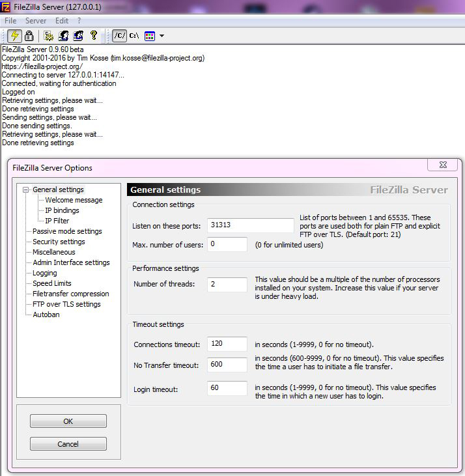Close the FileZilla Server Options dialog
Viewport: 465px width, 476px height.
point(443,165)
